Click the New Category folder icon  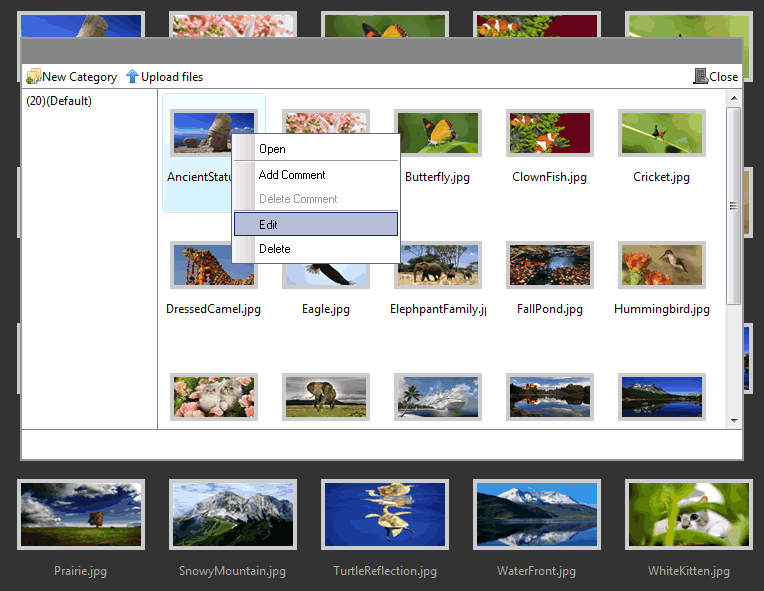[33, 77]
